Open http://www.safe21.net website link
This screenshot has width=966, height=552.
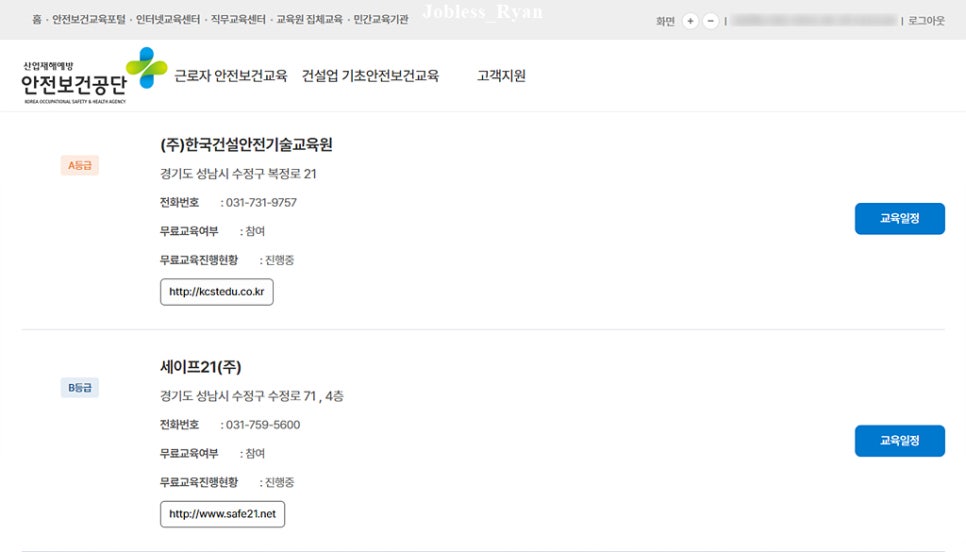(x=222, y=514)
